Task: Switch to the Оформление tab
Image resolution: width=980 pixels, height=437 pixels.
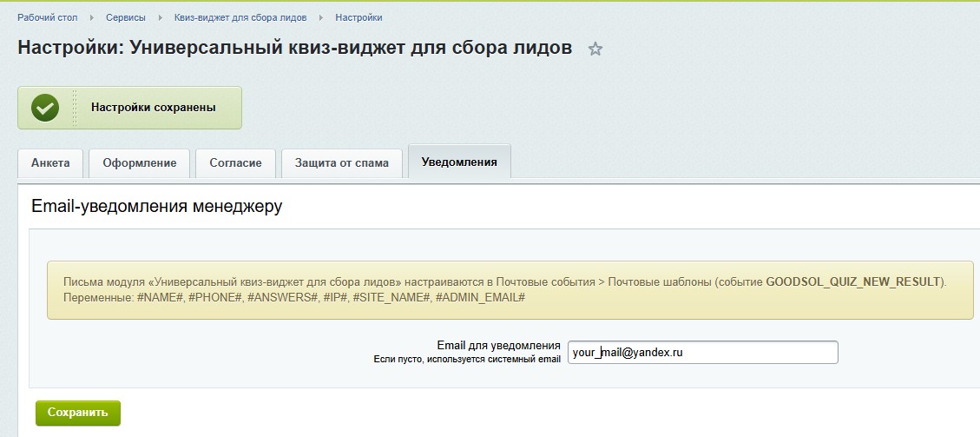Action: tap(140, 163)
